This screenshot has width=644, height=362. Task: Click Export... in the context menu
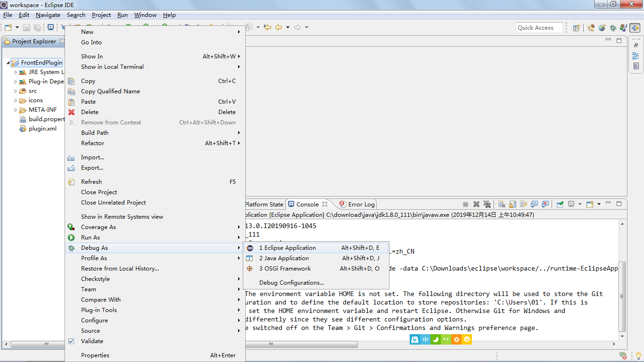(x=155, y=168)
